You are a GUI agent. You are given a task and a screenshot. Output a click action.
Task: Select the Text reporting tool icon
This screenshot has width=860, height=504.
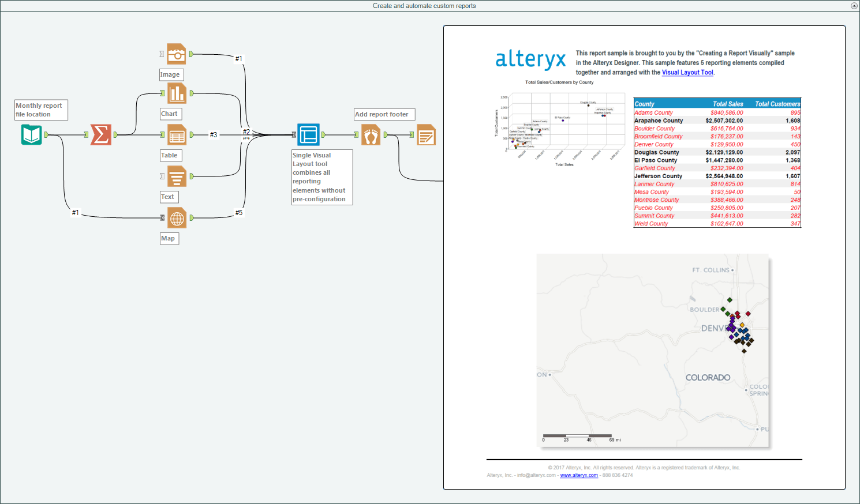tap(176, 176)
